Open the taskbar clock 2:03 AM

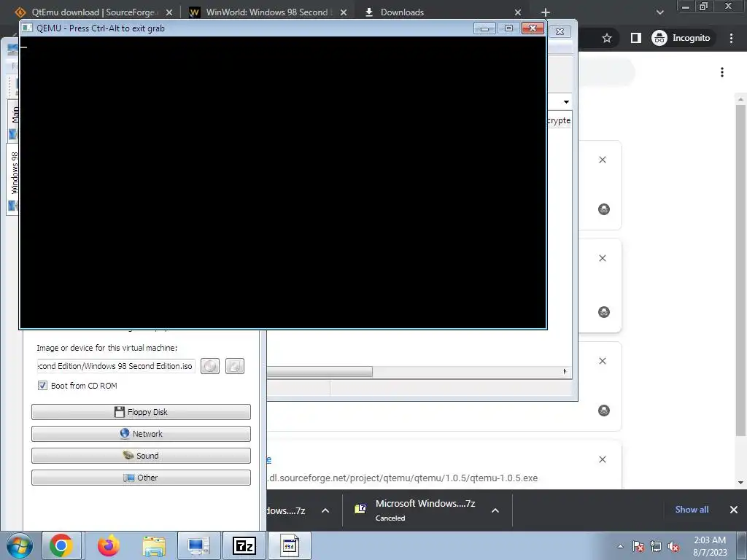710,546
